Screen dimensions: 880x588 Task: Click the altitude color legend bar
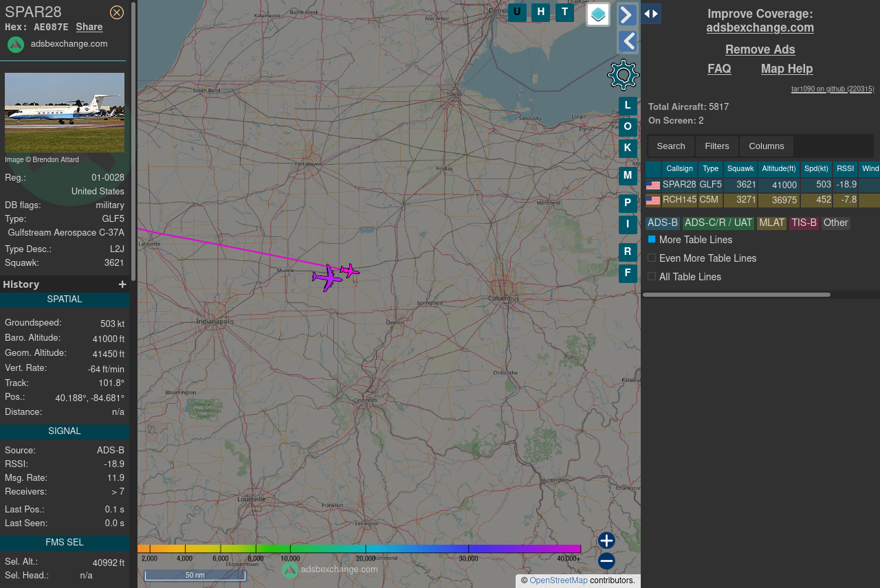359,549
